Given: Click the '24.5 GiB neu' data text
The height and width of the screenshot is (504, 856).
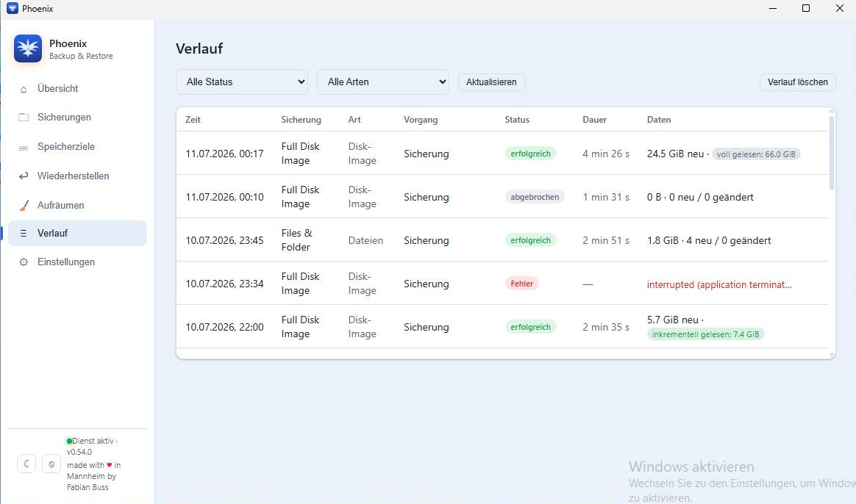Looking at the screenshot, I should click(x=675, y=154).
